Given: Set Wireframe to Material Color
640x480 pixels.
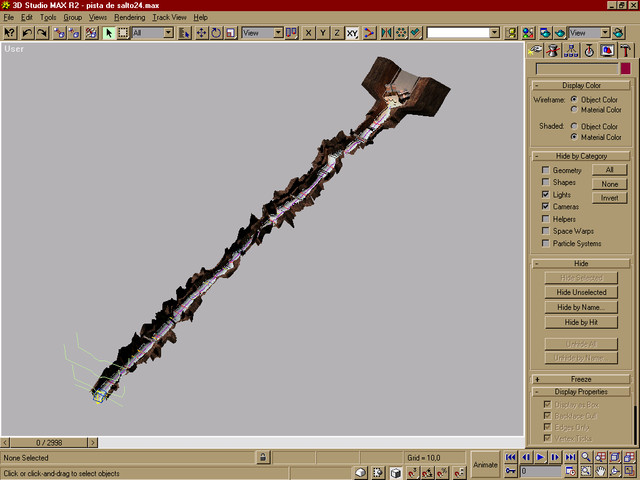Looking at the screenshot, I should [x=574, y=109].
